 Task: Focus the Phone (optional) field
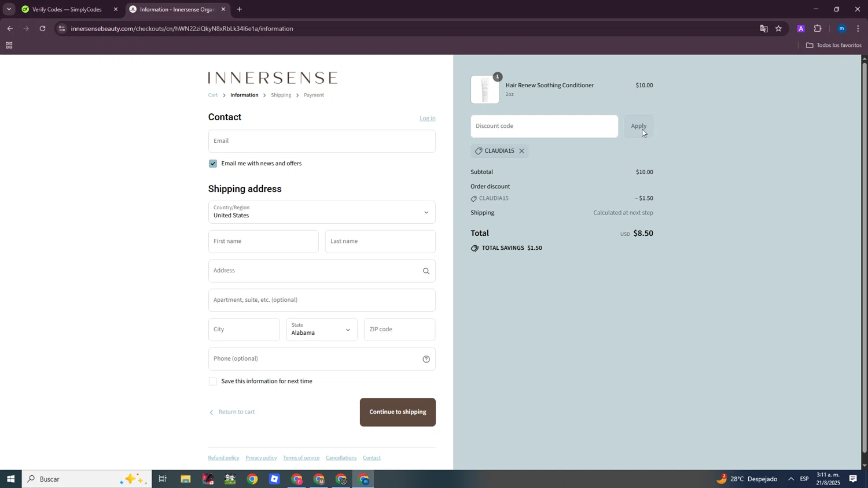322,359
